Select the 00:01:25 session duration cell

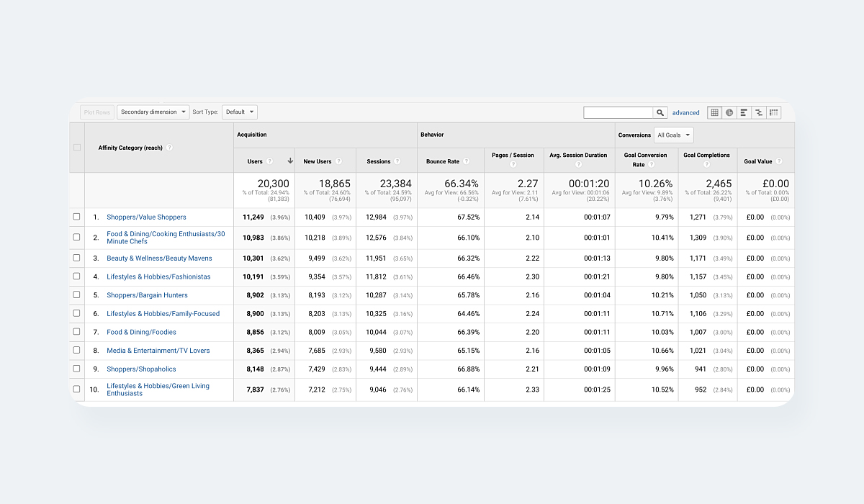[598, 390]
